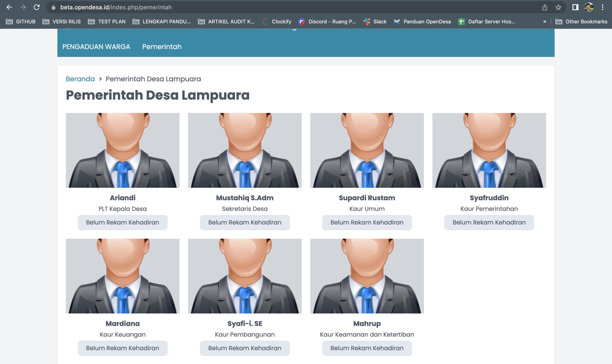This screenshot has width=612, height=364.
Task: Open the Chrome three-dot menu
Action: 602,7
